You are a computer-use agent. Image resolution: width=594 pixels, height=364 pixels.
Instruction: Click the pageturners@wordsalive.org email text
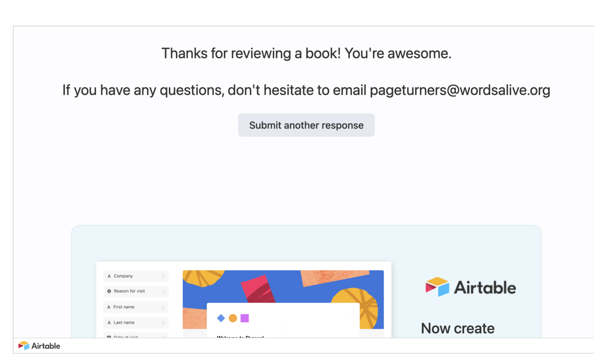(460, 90)
